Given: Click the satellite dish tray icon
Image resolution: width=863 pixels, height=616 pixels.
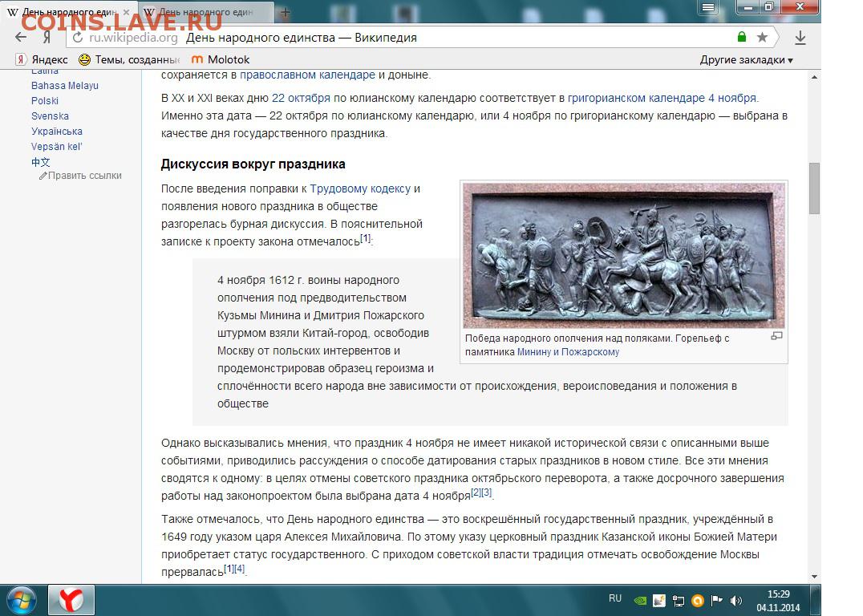Looking at the screenshot, I should click(658, 601).
